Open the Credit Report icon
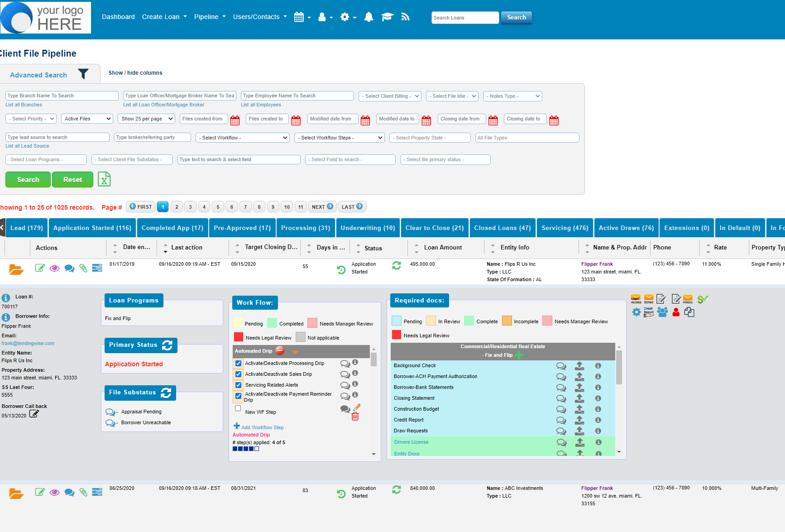This screenshot has height=532, width=785. [649, 312]
